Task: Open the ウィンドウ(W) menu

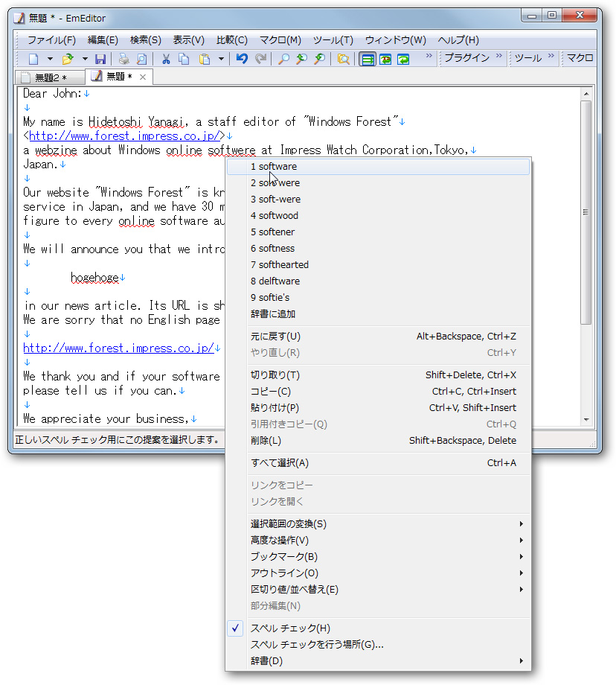Action: point(396,40)
